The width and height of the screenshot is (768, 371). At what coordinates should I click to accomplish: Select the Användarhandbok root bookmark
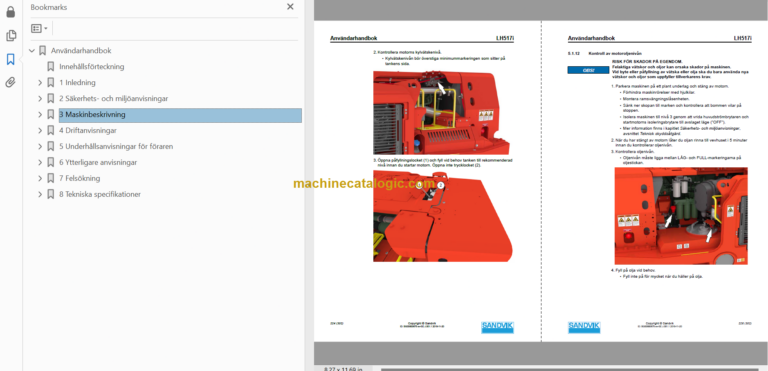click(81, 50)
